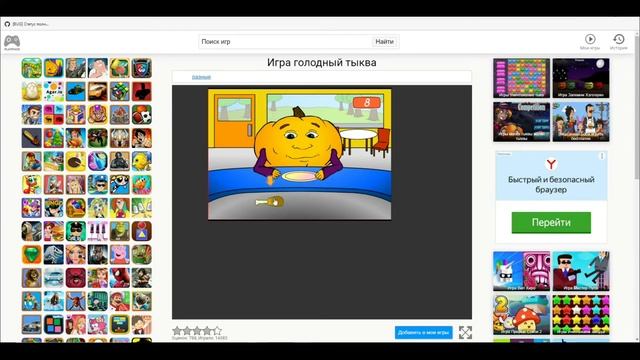Open the piano keys game icon
640x360 pixels.
pyautogui.click(x=98, y=231)
